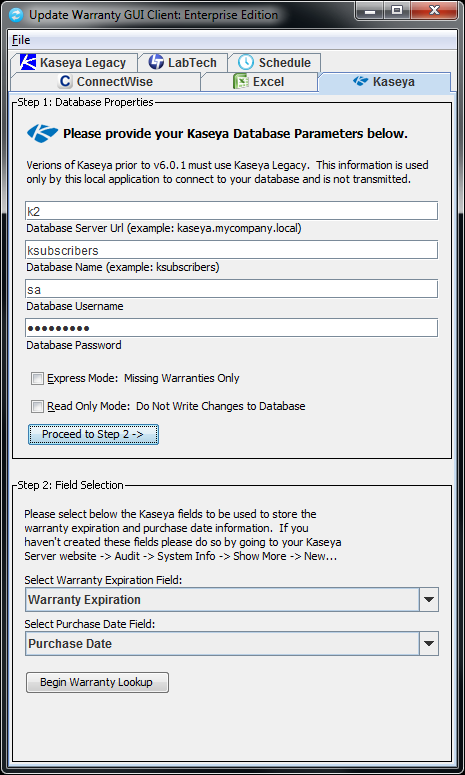Focus the Database Password field
This screenshot has width=465, height=775.
(232, 328)
